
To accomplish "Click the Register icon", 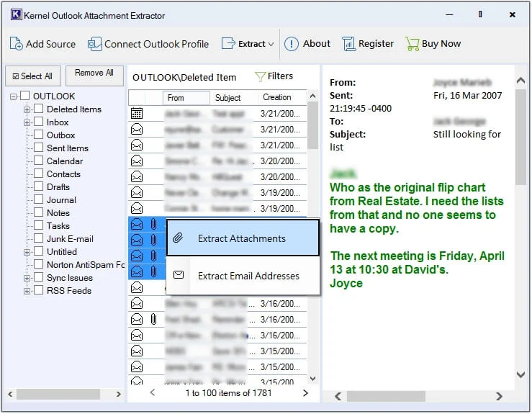I will (x=348, y=44).
